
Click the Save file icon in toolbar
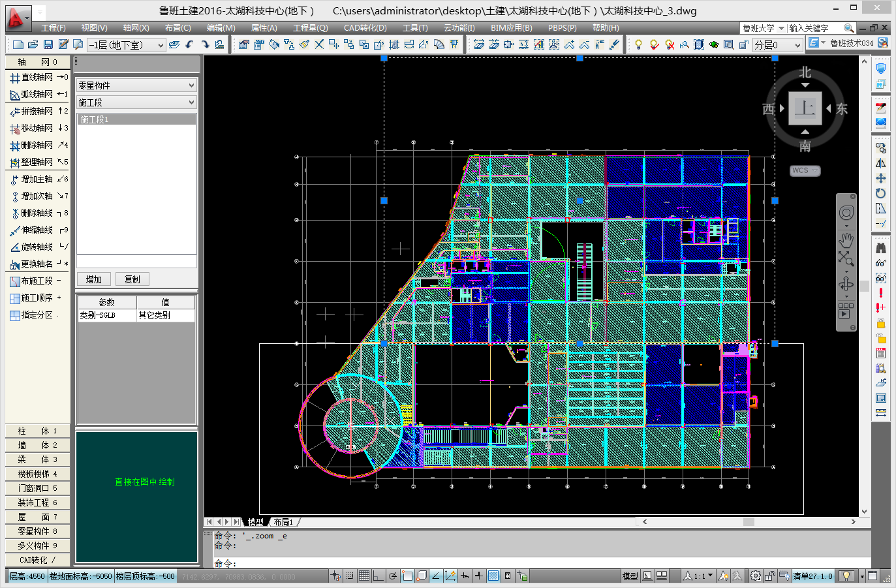click(48, 44)
